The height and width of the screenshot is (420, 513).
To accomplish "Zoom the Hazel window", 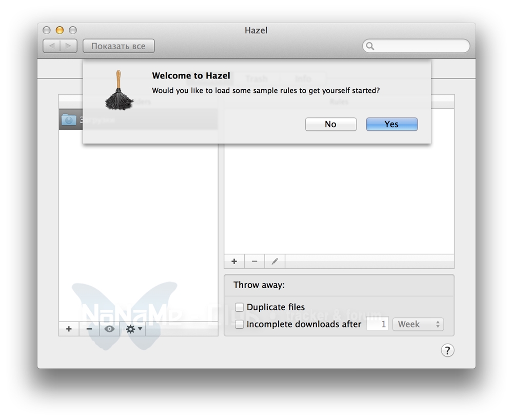I will tap(73, 30).
